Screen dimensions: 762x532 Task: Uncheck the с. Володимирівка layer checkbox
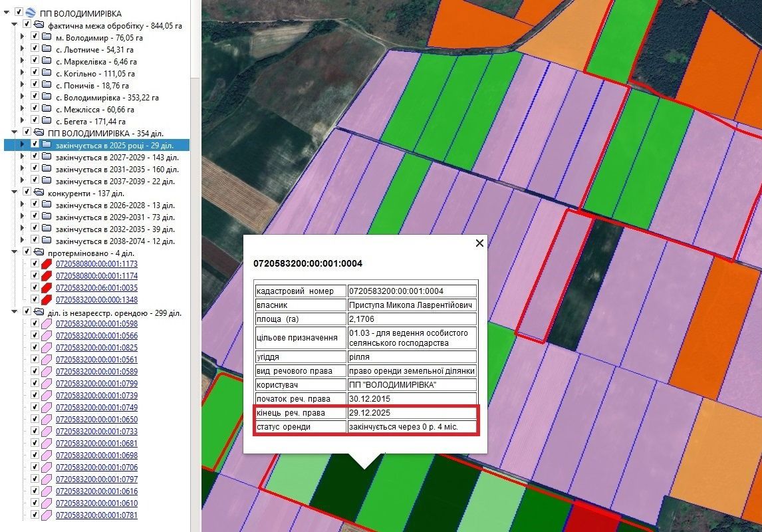click(x=34, y=98)
